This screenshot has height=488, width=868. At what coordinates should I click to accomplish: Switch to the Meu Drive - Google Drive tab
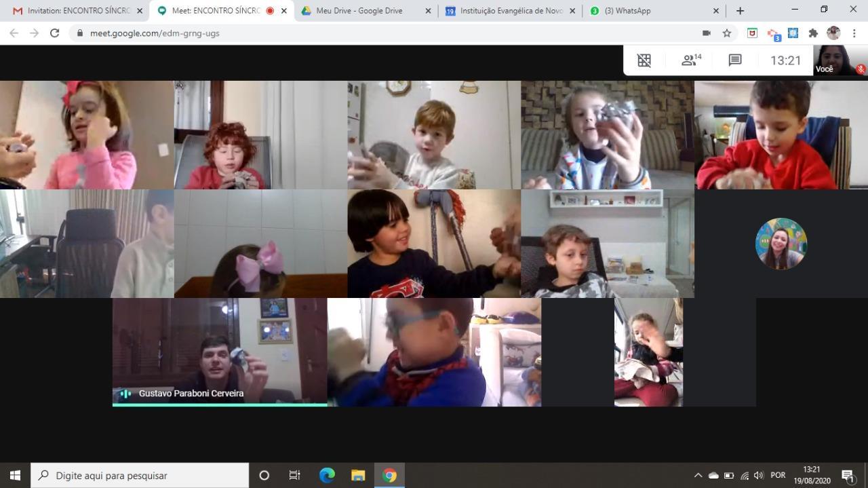359,11
